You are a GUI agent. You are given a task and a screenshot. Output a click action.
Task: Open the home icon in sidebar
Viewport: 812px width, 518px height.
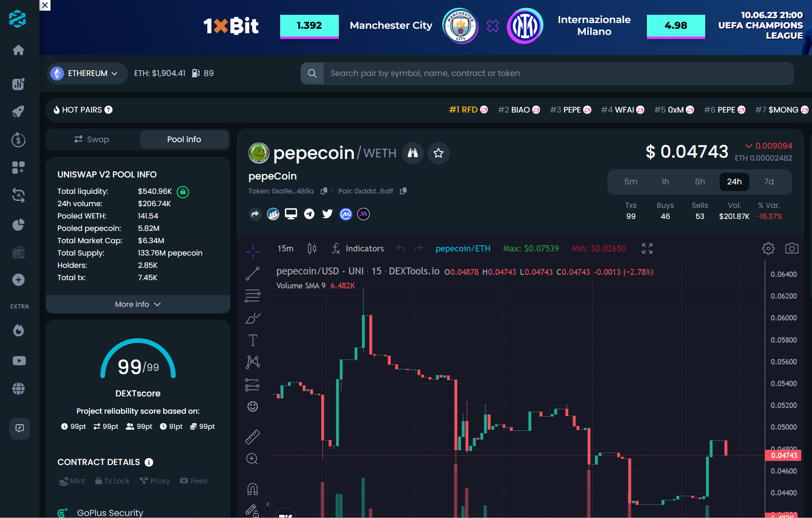[18, 50]
